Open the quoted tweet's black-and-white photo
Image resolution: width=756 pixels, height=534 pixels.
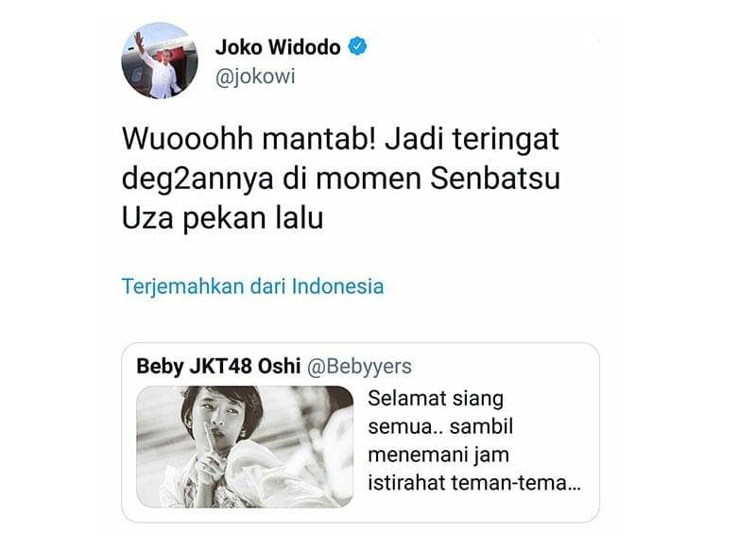(x=245, y=447)
